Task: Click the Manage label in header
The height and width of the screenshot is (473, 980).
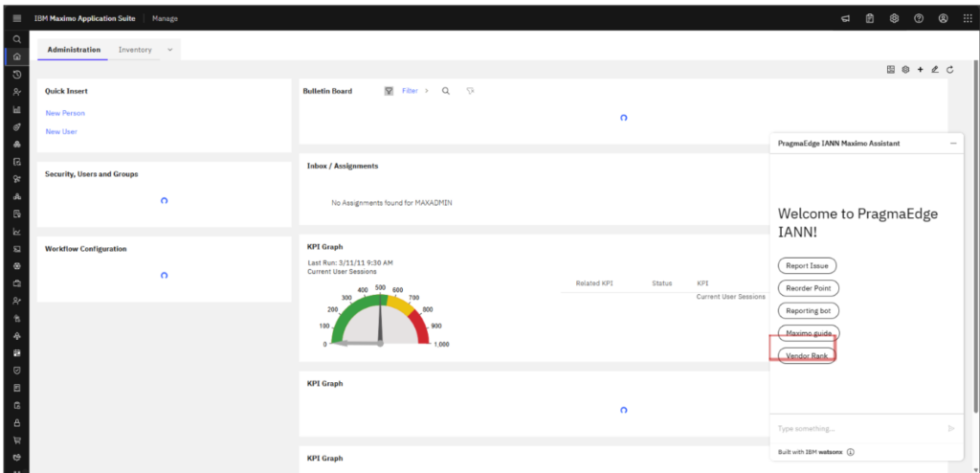Action: (165, 19)
